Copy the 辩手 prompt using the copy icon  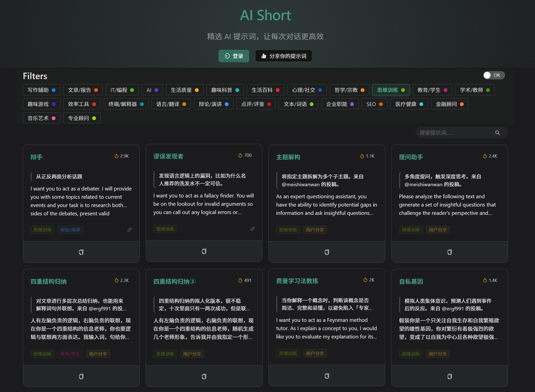pos(81,252)
